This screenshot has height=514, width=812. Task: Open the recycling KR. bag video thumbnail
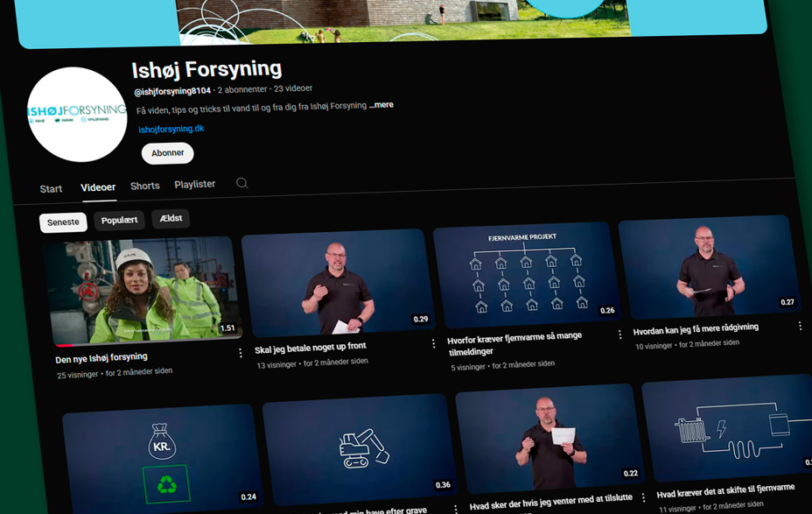click(x=164, y=461)
